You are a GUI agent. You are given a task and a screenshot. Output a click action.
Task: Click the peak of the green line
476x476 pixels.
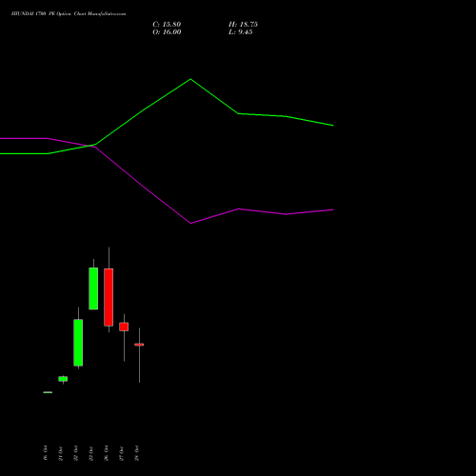tap(190, 79)
